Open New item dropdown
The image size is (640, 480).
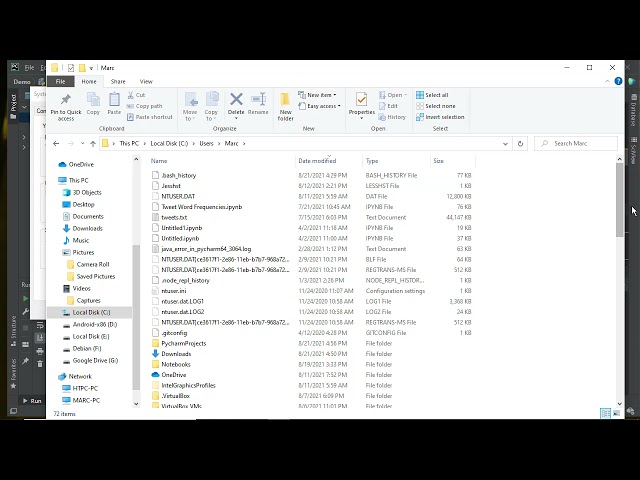click(318, 95)
